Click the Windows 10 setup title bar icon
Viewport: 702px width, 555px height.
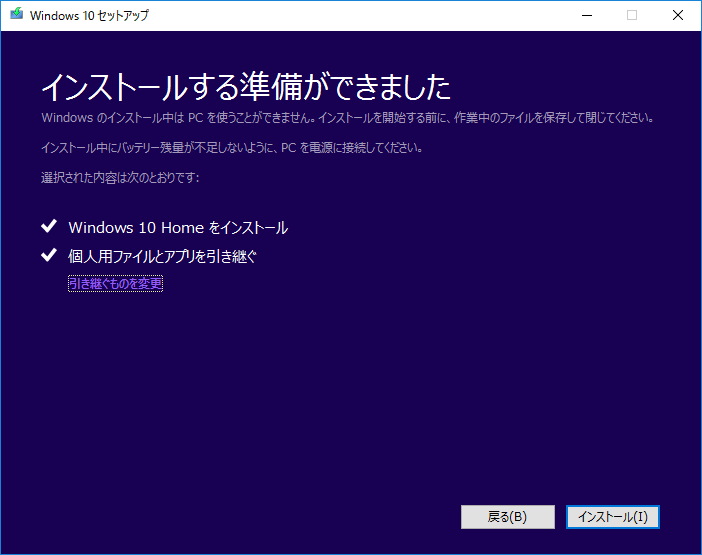(x=17, y=14)
